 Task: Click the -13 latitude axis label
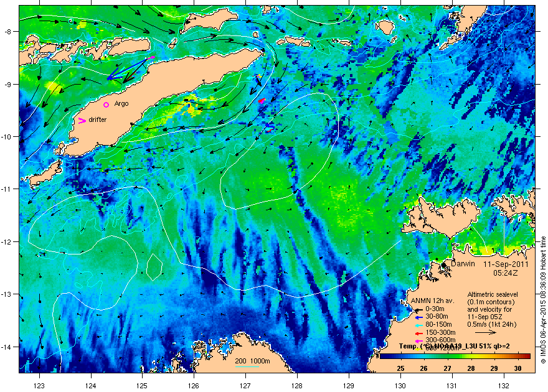[7, 294]
